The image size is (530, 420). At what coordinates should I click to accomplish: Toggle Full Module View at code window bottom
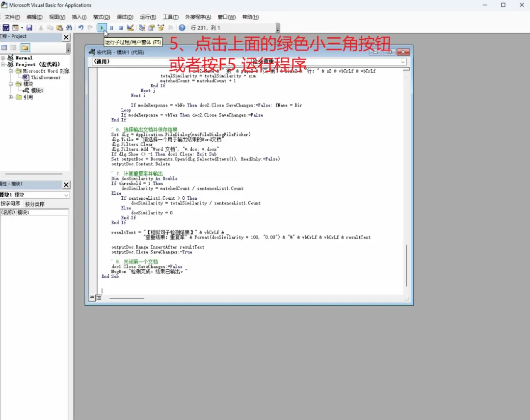coord(99,298)
